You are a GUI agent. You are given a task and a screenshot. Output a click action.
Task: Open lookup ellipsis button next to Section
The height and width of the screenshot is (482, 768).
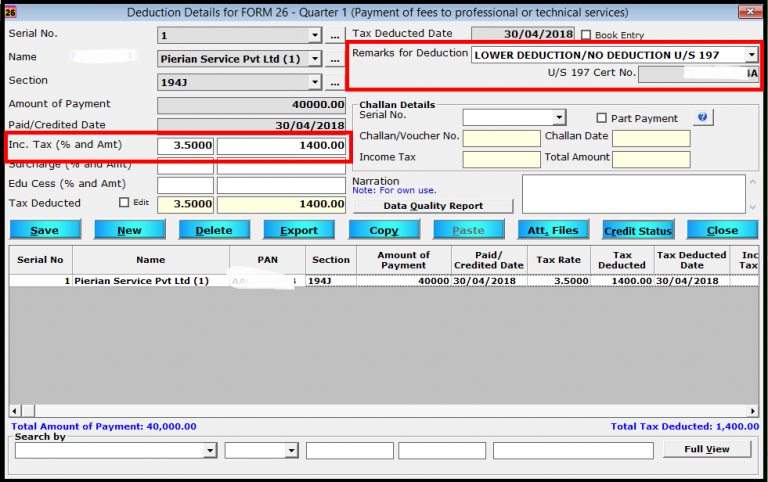pyautogui.click(x=335, y=83)
